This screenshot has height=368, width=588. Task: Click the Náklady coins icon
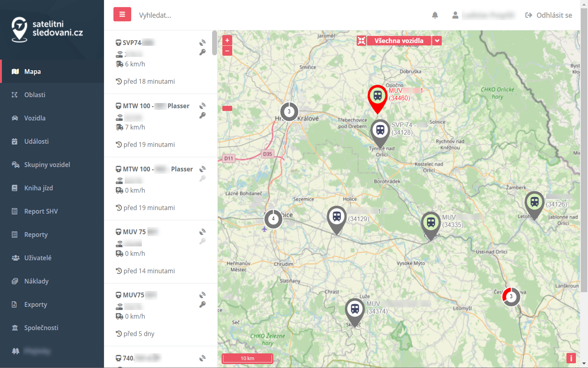(x=15, y=281)
